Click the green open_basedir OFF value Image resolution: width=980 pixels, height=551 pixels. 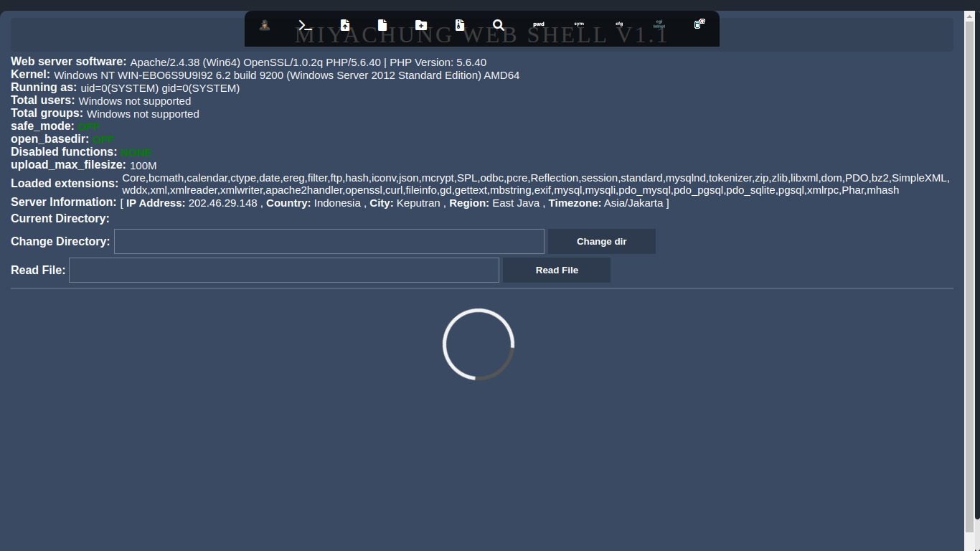tap(104, 140)
